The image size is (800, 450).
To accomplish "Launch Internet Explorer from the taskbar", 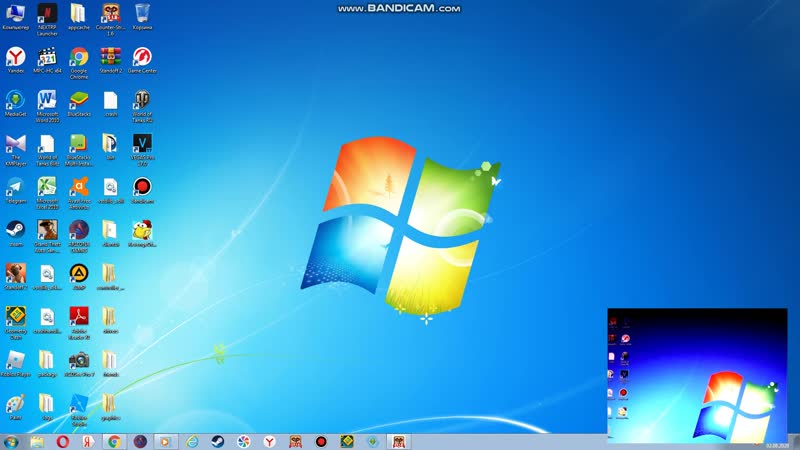I will coord(192,442).
